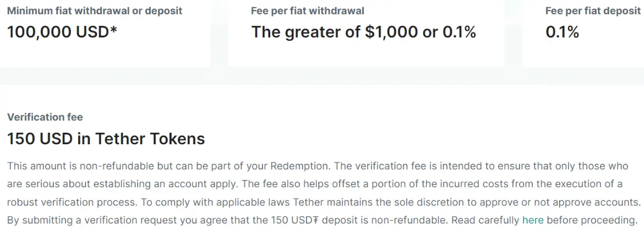
Task: Click the "Verification fee" subheading
Action: click(45, 117)
